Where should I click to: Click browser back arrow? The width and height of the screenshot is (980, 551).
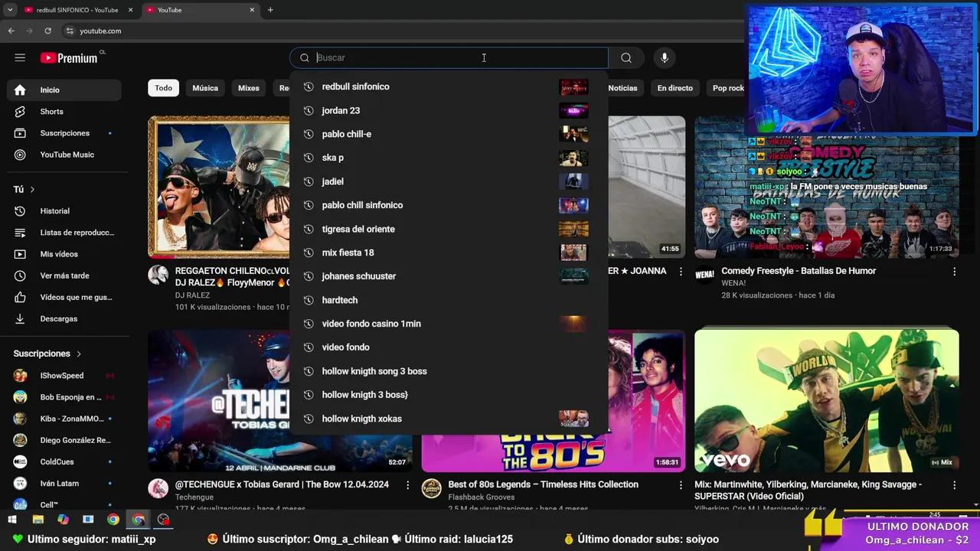coord(11,31)
